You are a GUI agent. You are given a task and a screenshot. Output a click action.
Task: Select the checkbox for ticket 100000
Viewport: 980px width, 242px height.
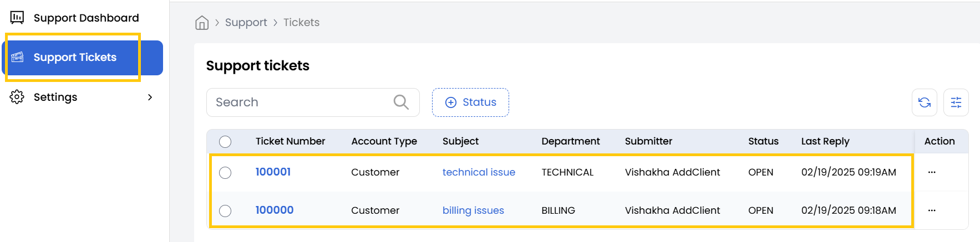pos(225,211)
